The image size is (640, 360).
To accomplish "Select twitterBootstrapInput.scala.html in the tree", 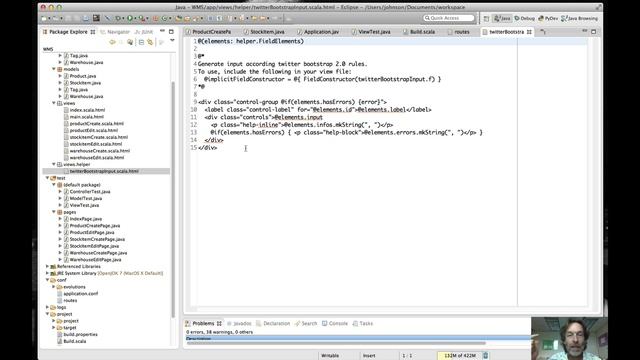I will [x=104, y=171].
